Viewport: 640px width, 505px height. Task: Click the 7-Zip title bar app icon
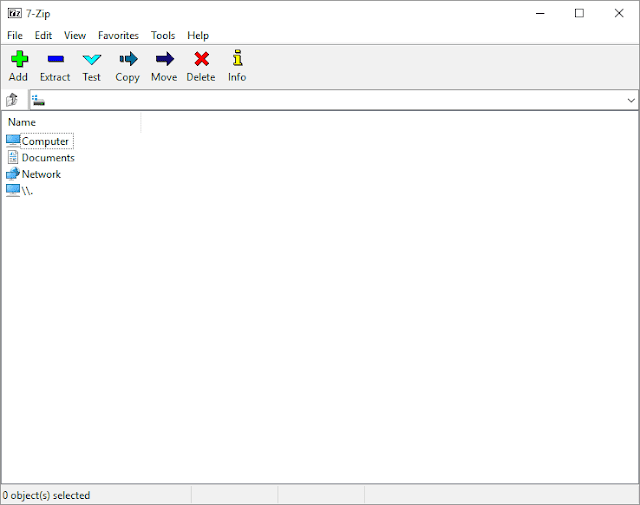point(14,13)
